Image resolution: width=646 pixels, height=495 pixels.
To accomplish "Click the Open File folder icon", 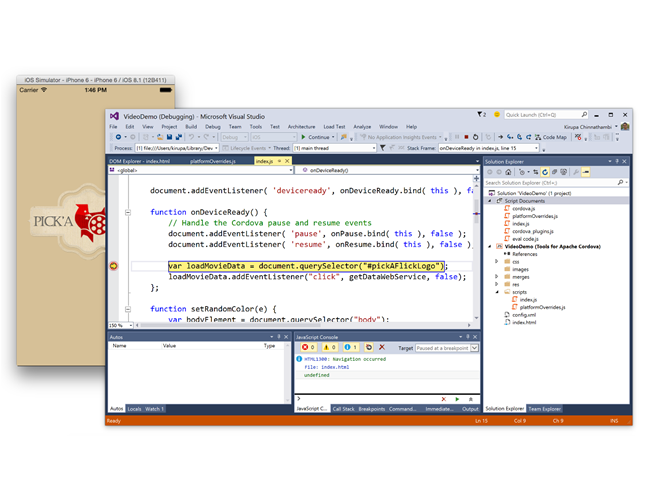I will pyautogui.click(x=160, y=137).
